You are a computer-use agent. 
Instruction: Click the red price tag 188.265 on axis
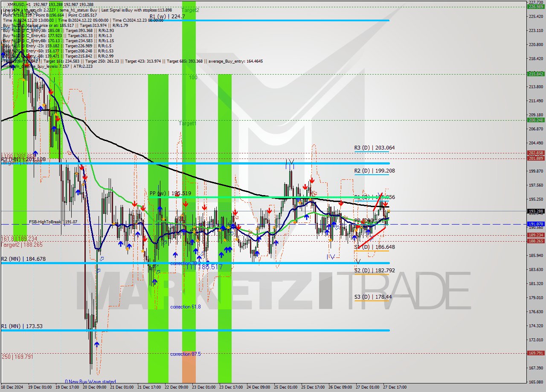[x=536, y=241]
